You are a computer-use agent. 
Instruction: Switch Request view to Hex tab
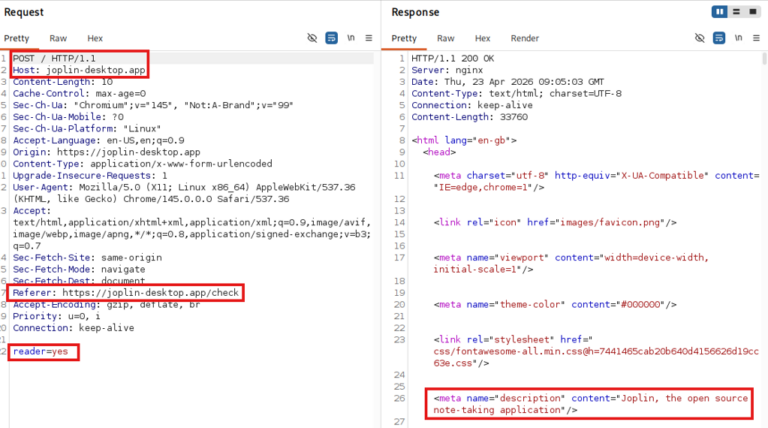pyautogui.click(x=95, y=38)
